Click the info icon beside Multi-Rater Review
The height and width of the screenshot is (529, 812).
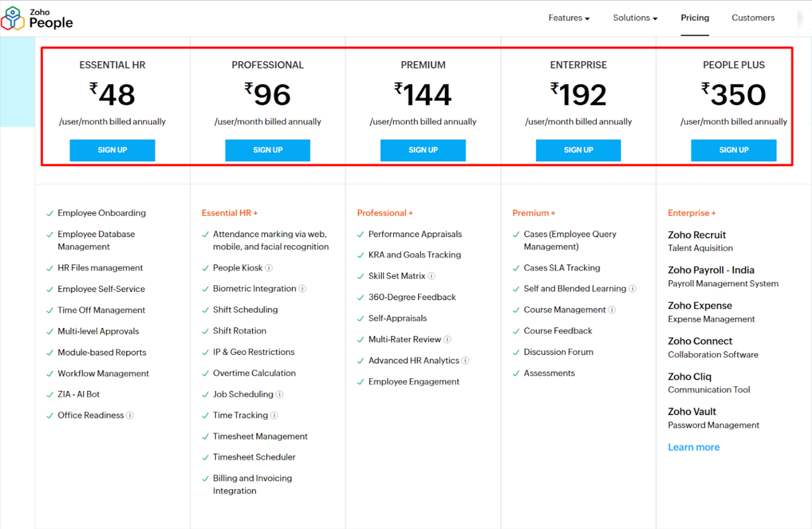pos(447,339)
